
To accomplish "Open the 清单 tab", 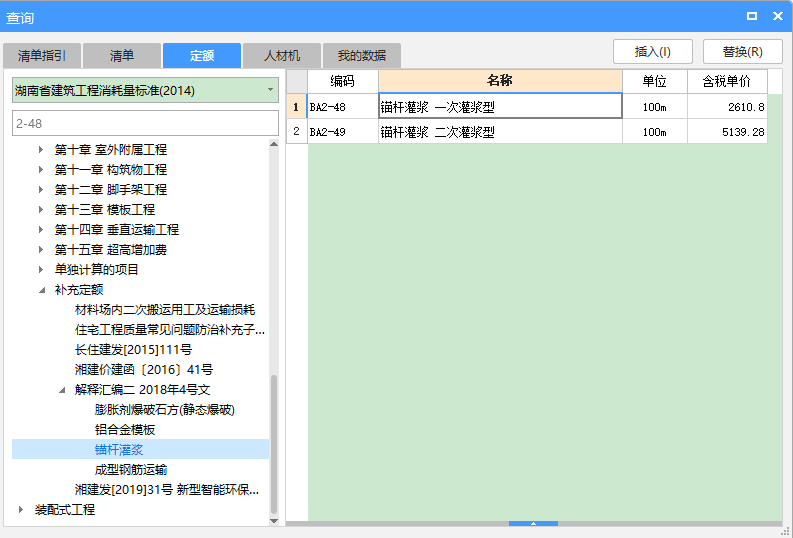I will tap(122, 55).
